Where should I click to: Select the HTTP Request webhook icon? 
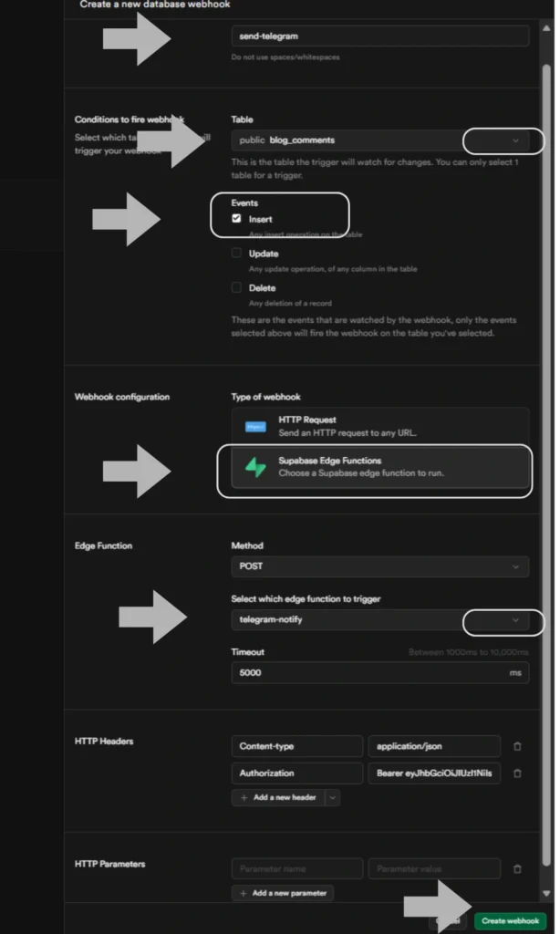[255, 427]
